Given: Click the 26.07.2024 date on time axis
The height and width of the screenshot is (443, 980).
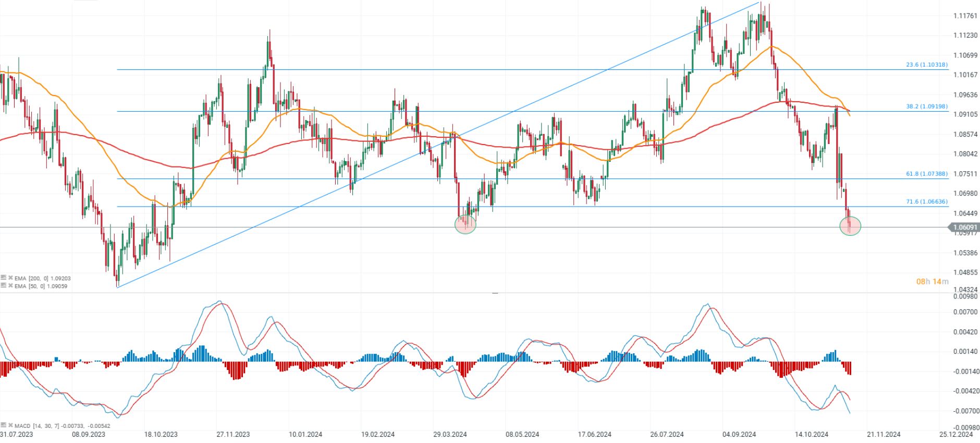Looking at the screenshot, I should point(667,434).
